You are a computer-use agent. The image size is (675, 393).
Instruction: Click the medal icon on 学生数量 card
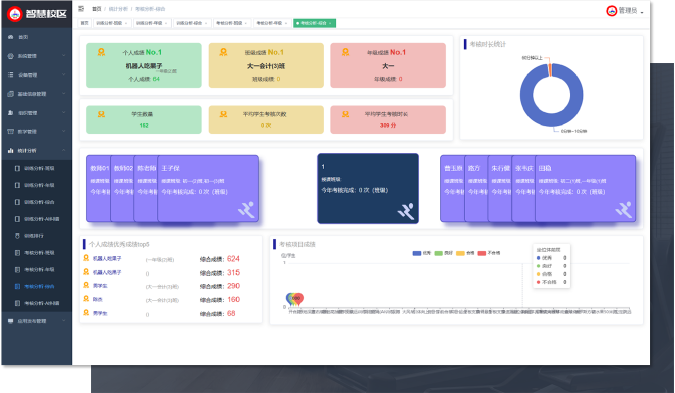(x=101, y=114)
